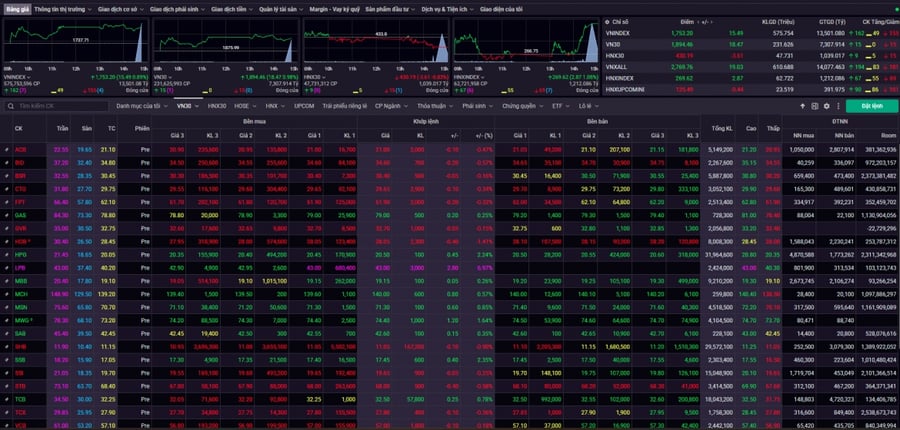Open the ETF dropdown
The image size is (900, 430).
560,106
